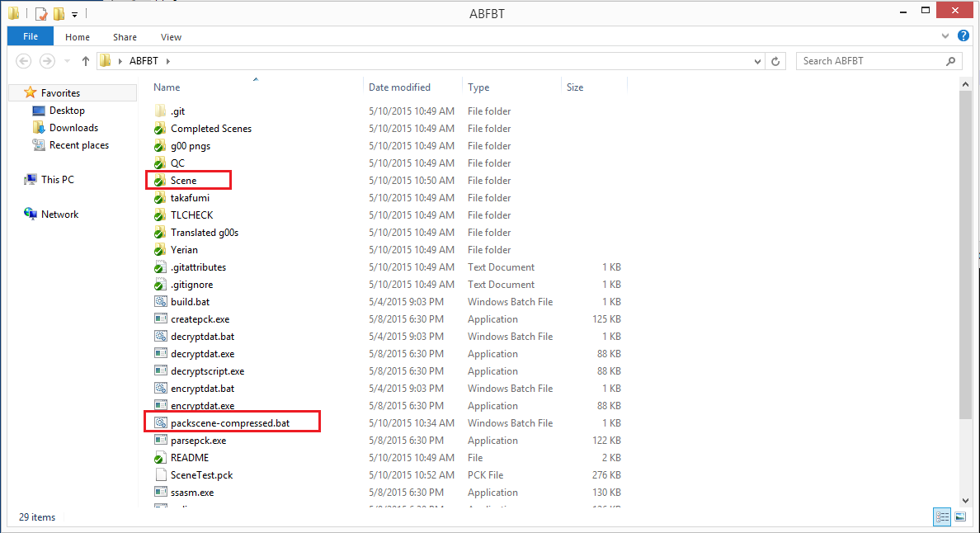Click the Back navigation arrow
This screenshot has height=533, width=980.
tap(24, 61)
